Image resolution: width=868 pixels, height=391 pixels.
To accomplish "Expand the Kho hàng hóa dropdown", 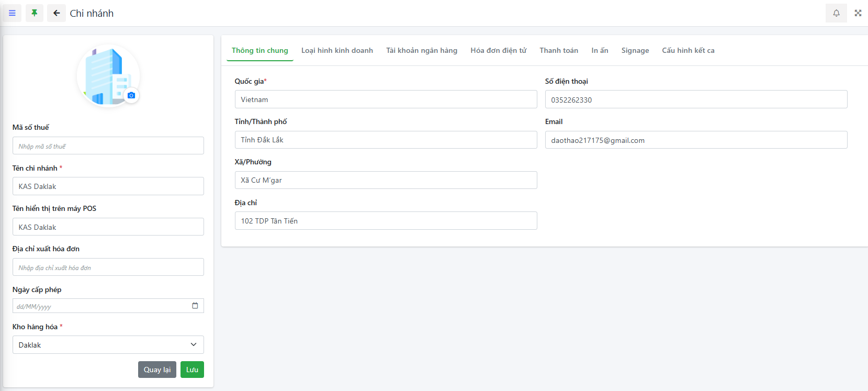I will (108, 345).
